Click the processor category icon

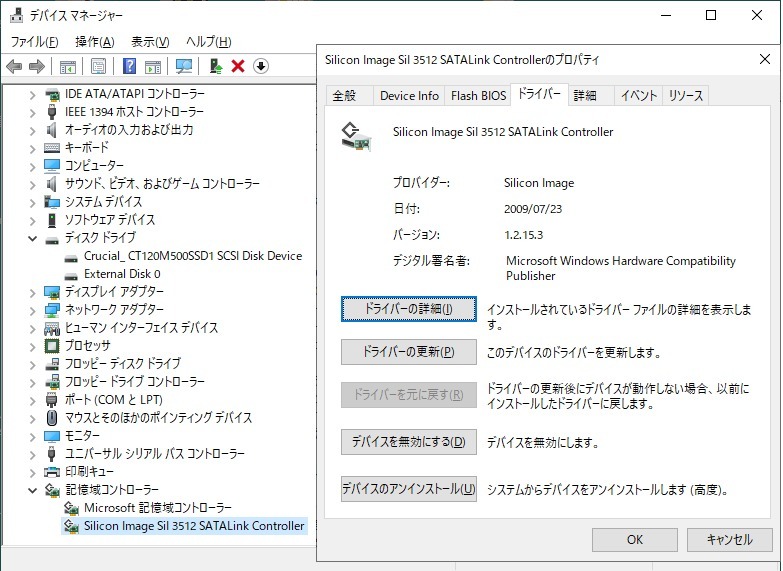(52, 346)
